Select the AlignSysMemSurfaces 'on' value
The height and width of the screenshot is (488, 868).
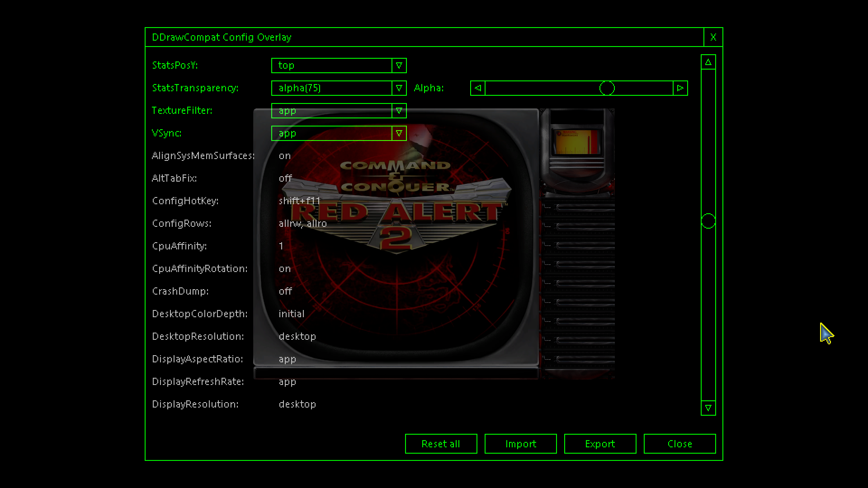click(x=285, y=156)
